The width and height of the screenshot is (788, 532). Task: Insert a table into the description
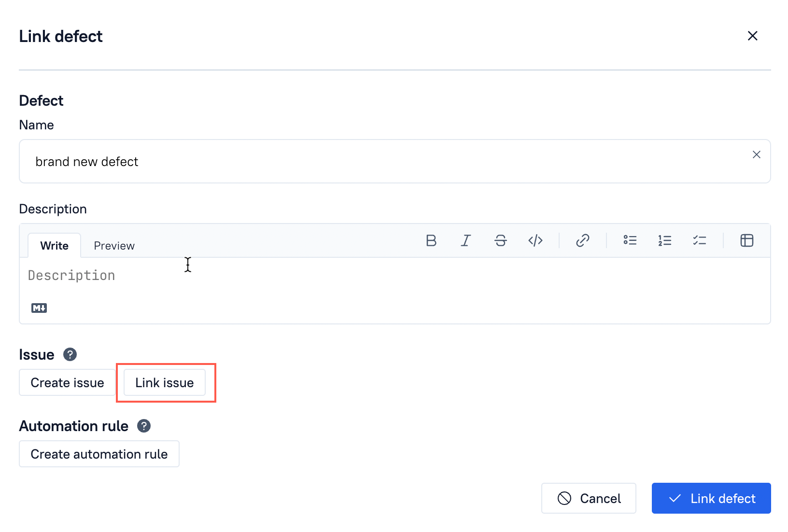coord(747,240)
